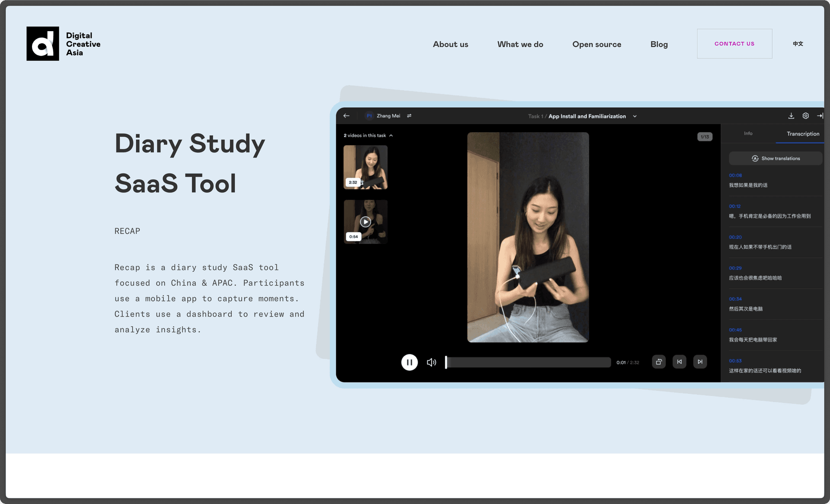Image resolution: width=830 pixels, height=504 pixels.
Task: Mute the video using the speaker icon
Action: pyautogui.click(x=431, y=362)
